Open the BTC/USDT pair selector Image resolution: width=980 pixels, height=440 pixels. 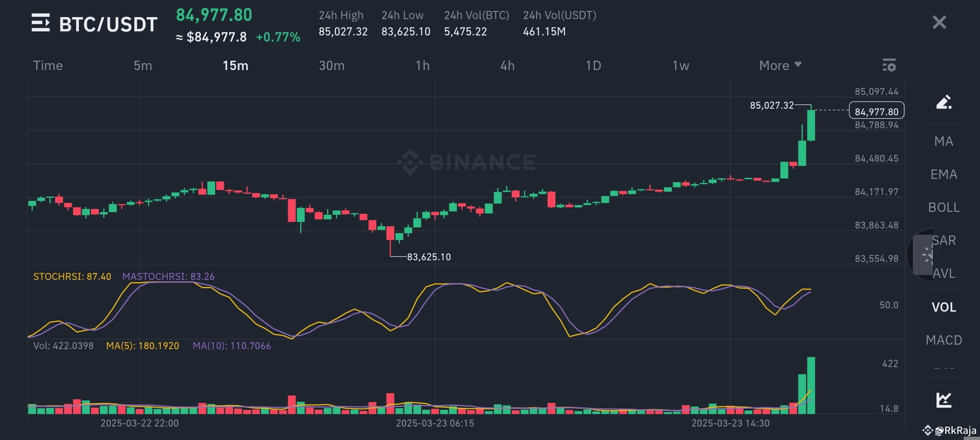pos(108,24)
